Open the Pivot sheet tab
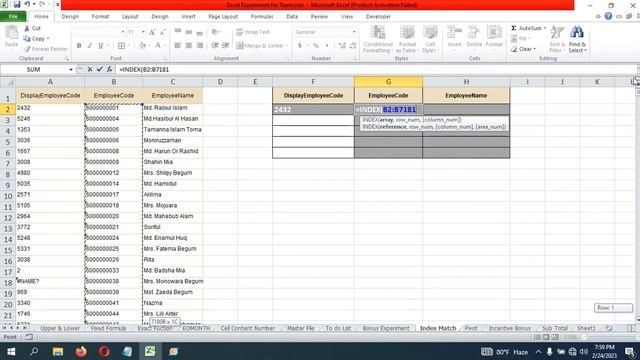 [x=471, y=328]
